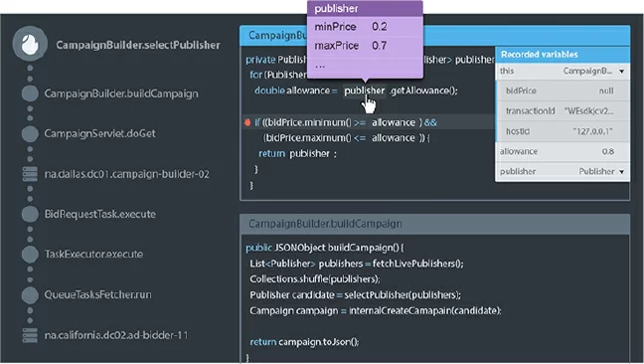
Task: Open the TaskExecutor.execute frame label
Action: point(93,254)
